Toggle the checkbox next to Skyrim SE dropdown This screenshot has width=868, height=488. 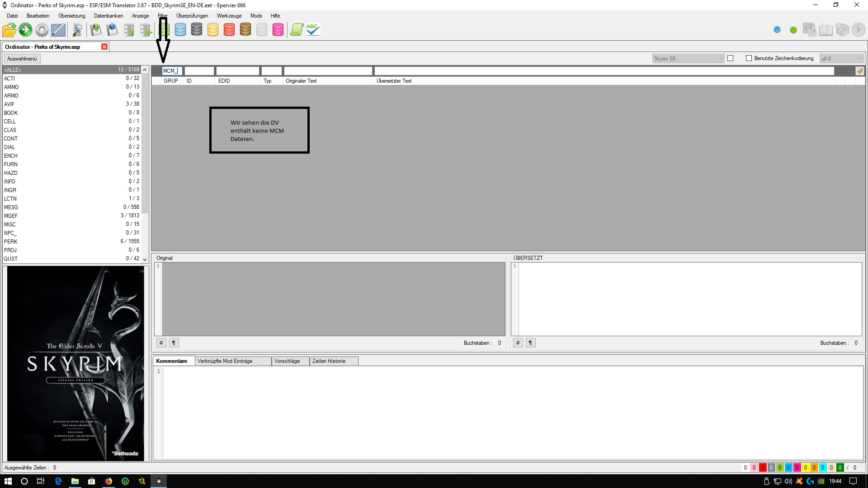(730, 58)
